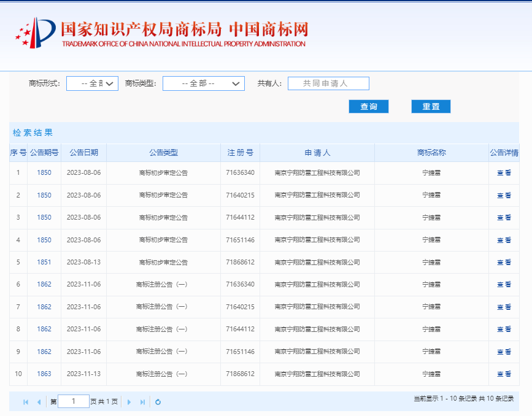Select trademark name 宁捷雷 in row 10

(431, 374)
